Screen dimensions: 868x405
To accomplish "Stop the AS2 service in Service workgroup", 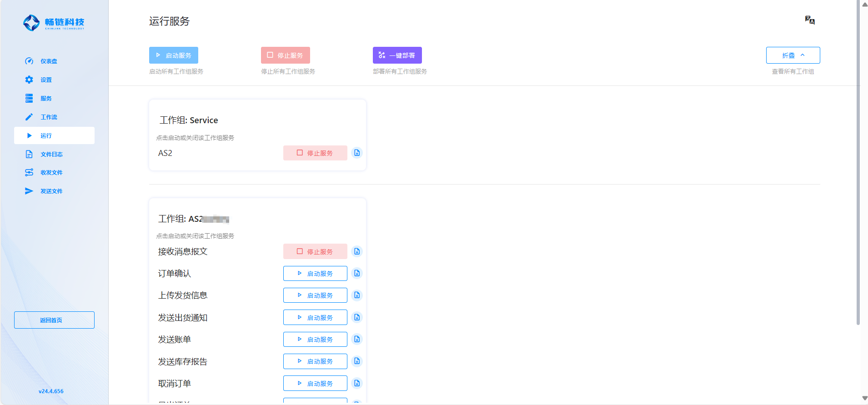I will (315, 153).
